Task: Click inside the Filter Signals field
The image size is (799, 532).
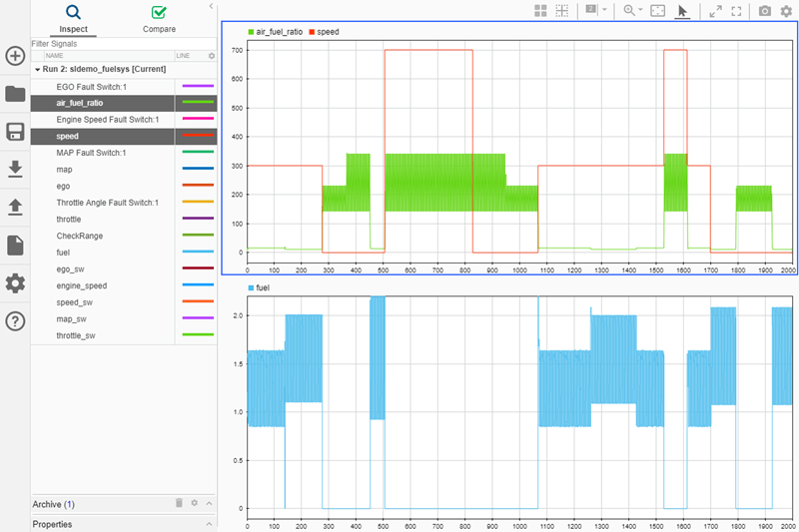Action: coord(124,44)
